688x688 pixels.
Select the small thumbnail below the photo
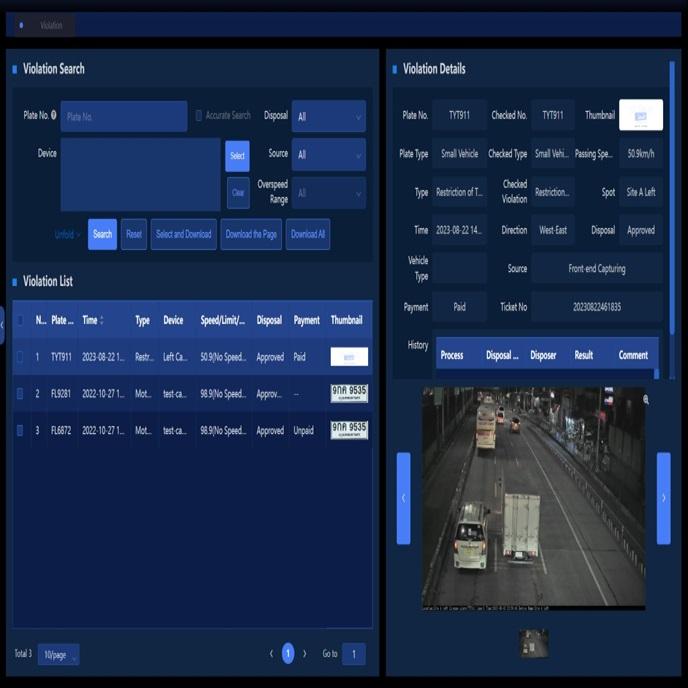[533, 643]
